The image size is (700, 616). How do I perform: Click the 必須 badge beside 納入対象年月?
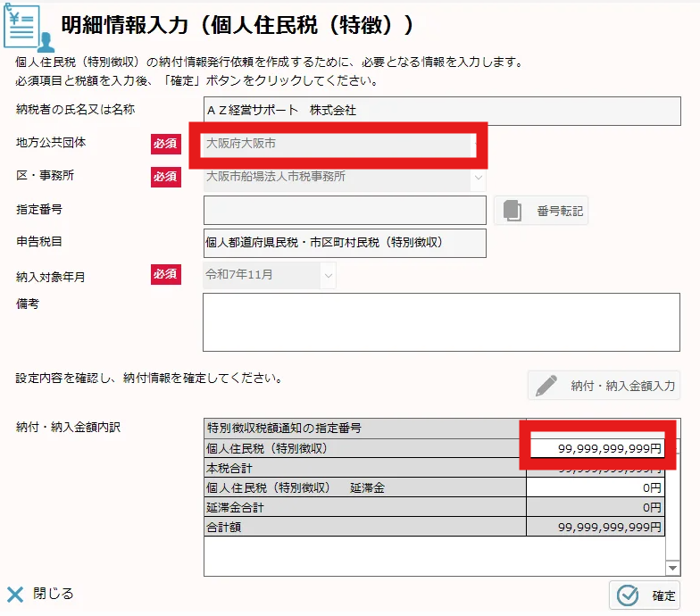pos(165,274)
